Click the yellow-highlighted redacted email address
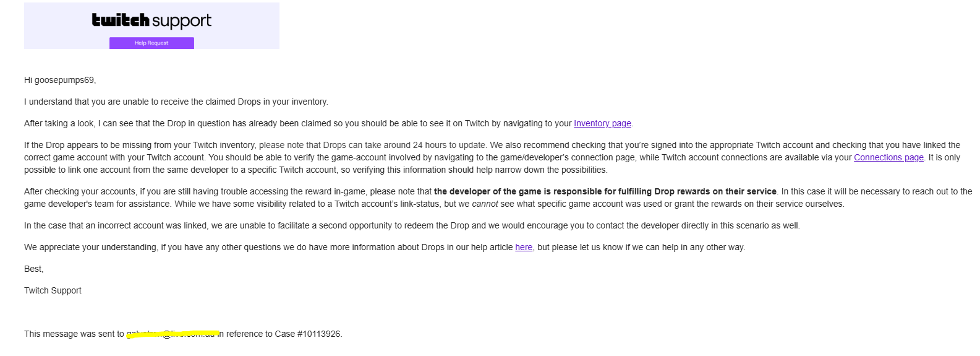Image resolution: width=980 pixels, height=356 pixels. [x=172, y=334]
